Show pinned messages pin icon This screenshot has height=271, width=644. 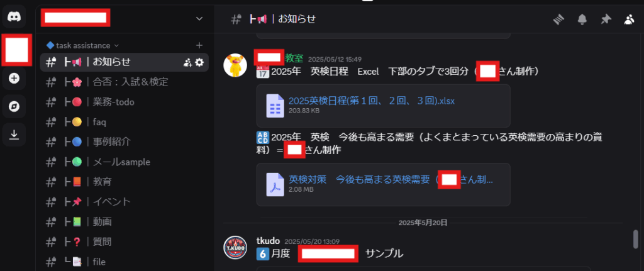coord(606,19)
